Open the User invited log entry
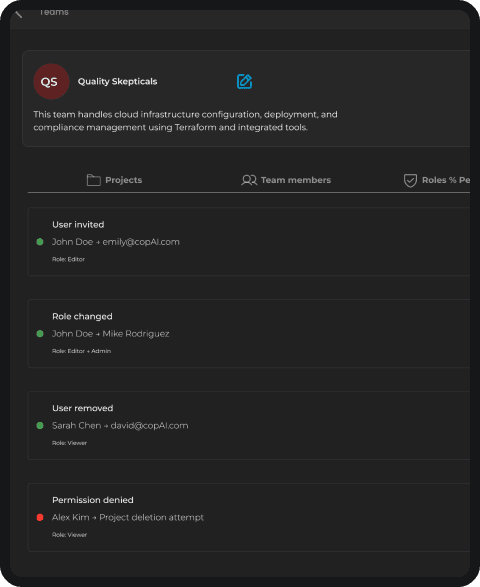Viewport: 480px width, 587px height. tap(249, 242)
